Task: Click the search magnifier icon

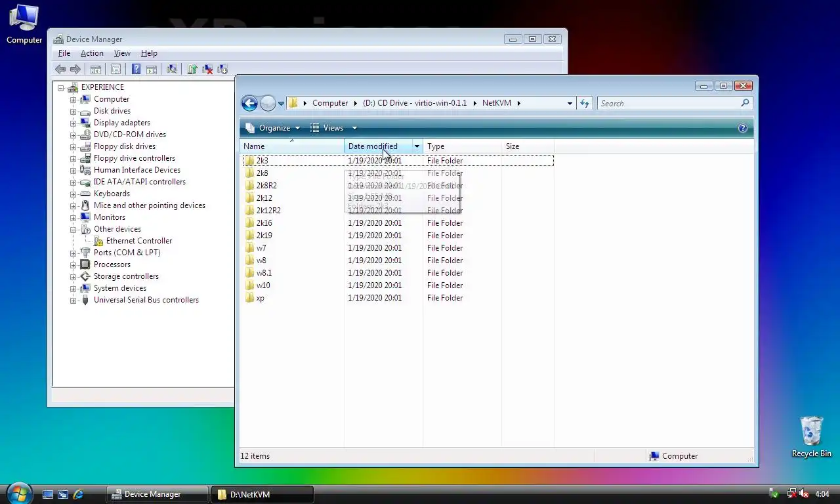Action: 745,103
